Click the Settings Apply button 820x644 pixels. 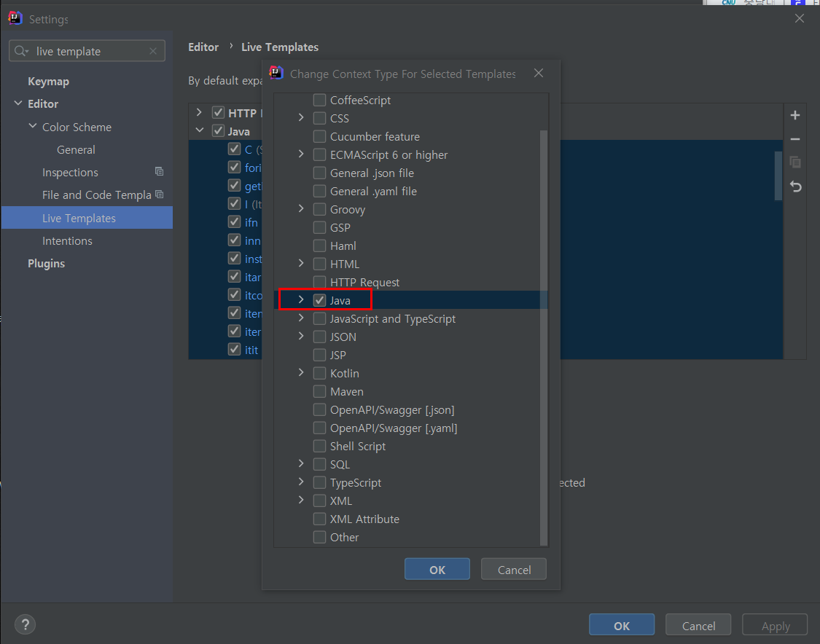pos(775,625)
